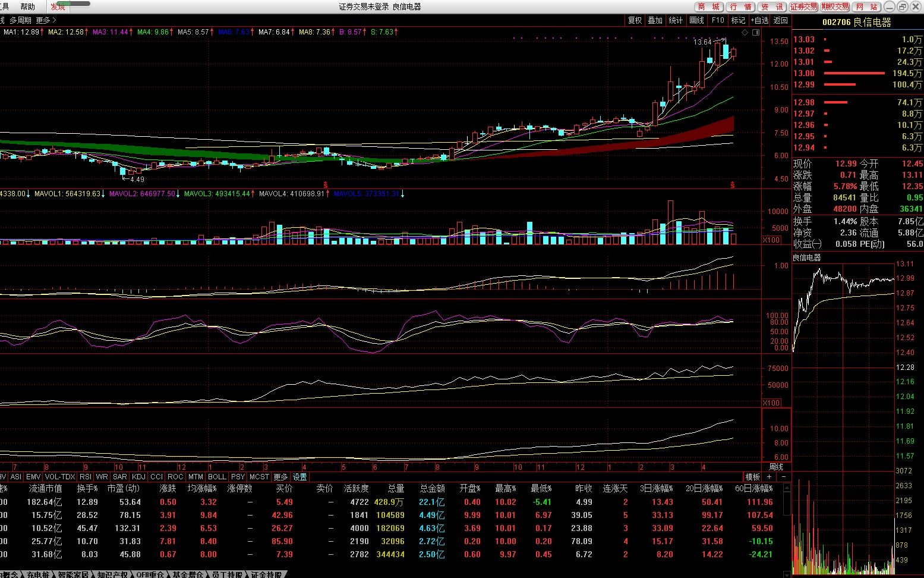
Task: Switch to the 证金持股 sector tab
Action: point(266,574)
